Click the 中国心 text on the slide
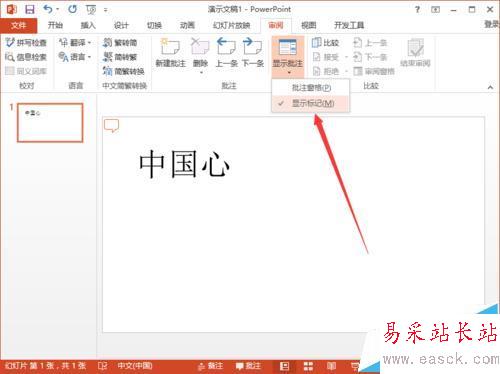500x374 pixels. click(x=184, y=164)
